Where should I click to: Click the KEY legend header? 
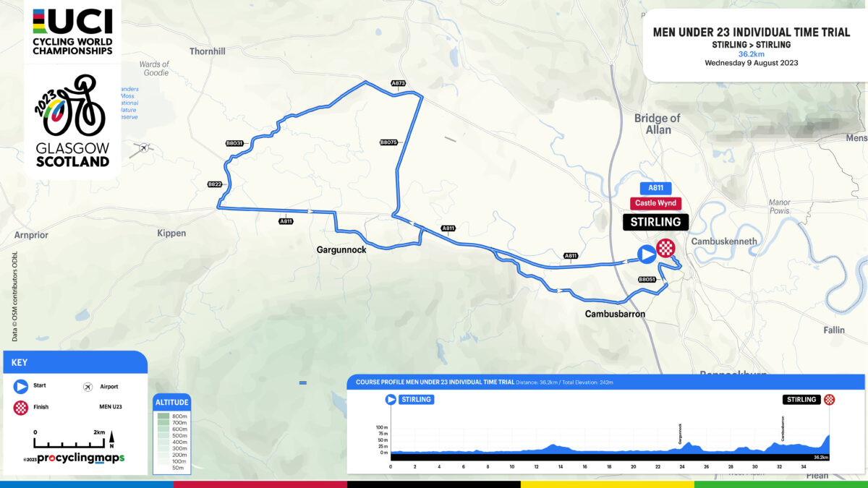tap(75, 362)
